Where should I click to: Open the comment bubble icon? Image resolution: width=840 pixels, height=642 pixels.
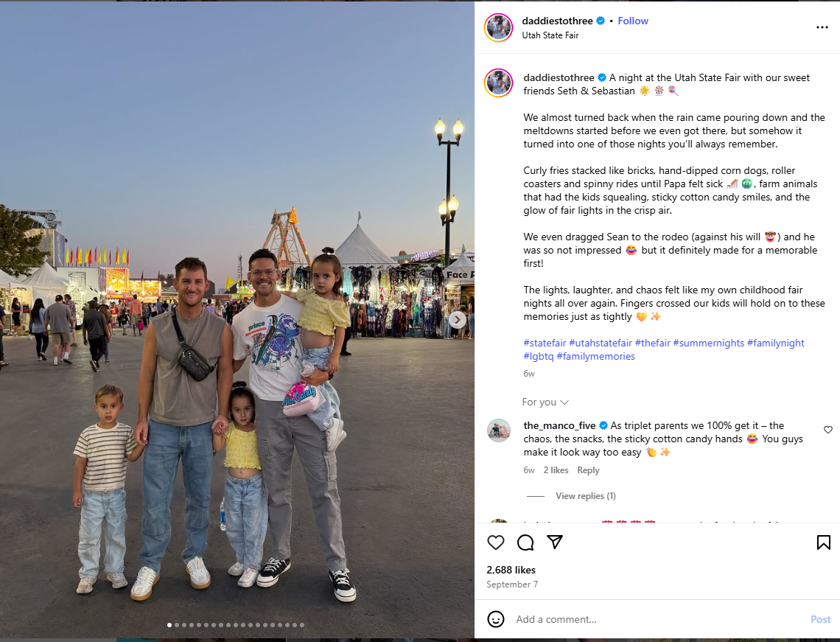(x=525, y=542)
